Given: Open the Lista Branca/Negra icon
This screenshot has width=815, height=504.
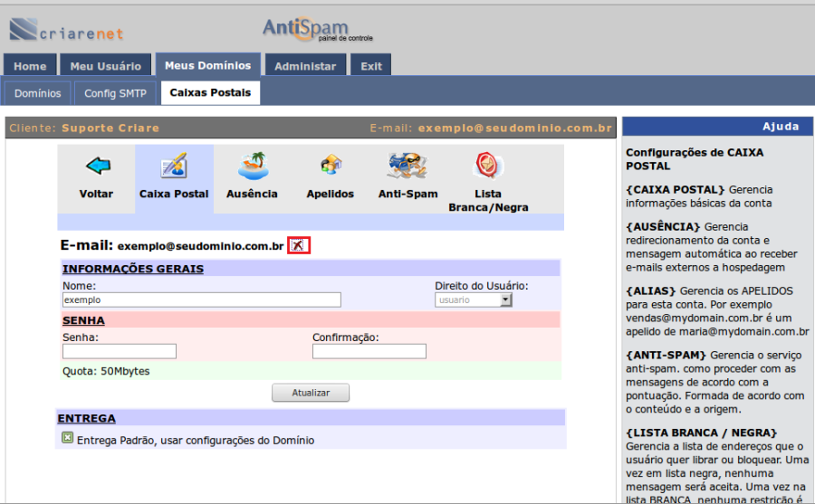Looking at the screenshot, I should coord(487,166).
